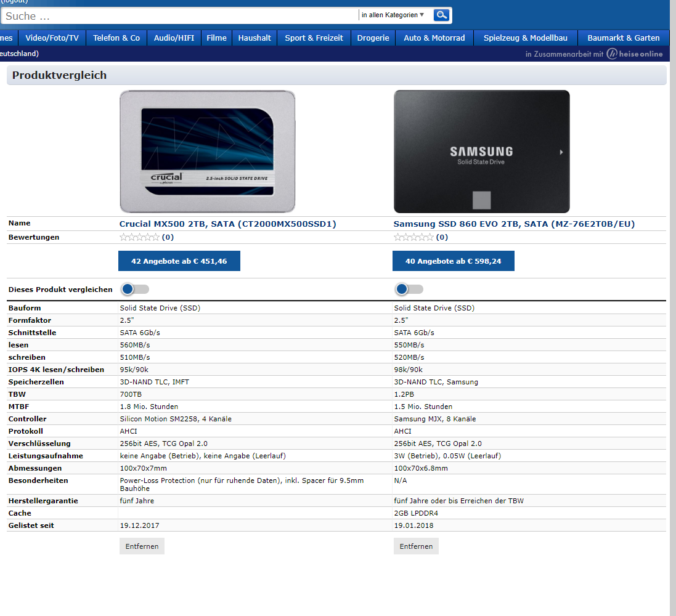Open Spielzeug & Modellbau category
The width and height of the screenshot is (676, 616).
pos(525,38)
